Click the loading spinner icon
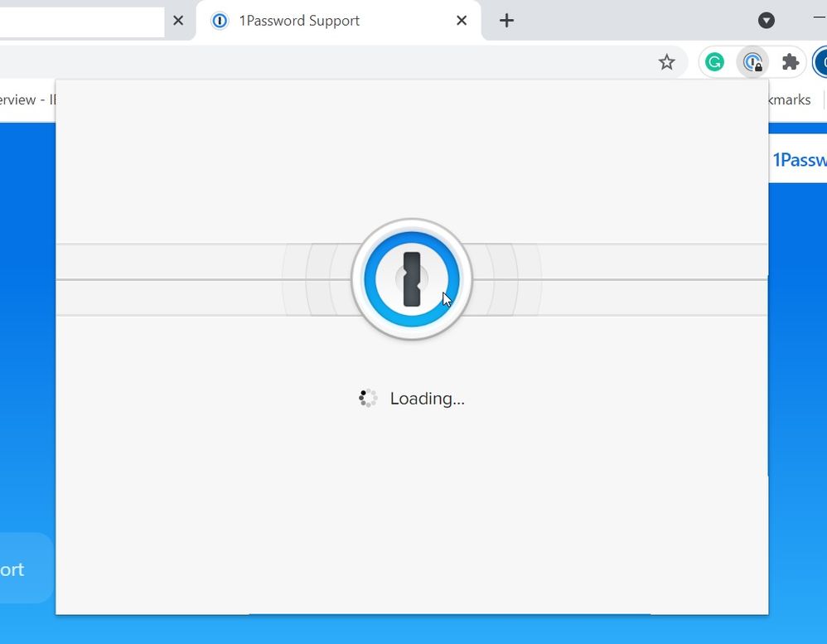 point(368,399)
